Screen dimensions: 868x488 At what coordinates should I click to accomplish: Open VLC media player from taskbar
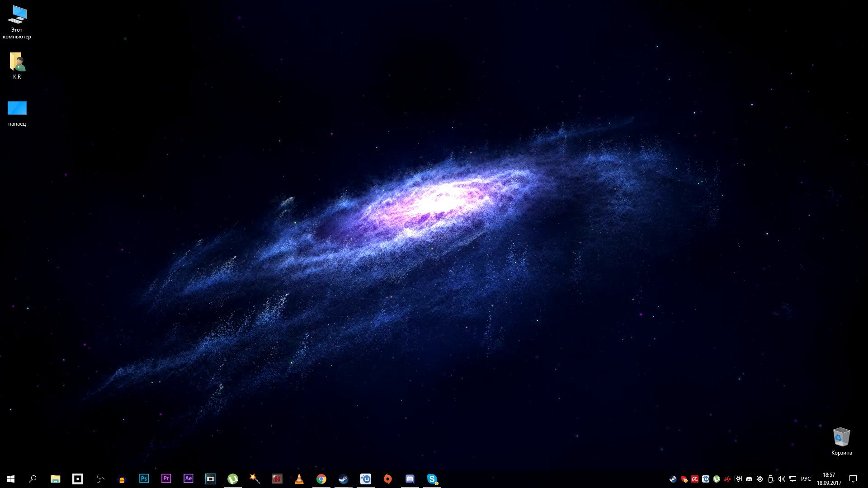[x=299, y=479]
